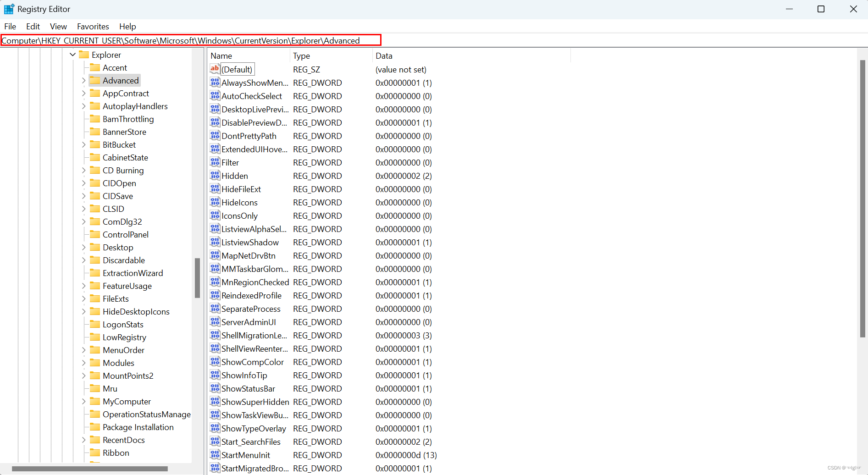Screen dimensions: 868x475
Task: Open the Favorites menu
Action: [x=93, y=27]
